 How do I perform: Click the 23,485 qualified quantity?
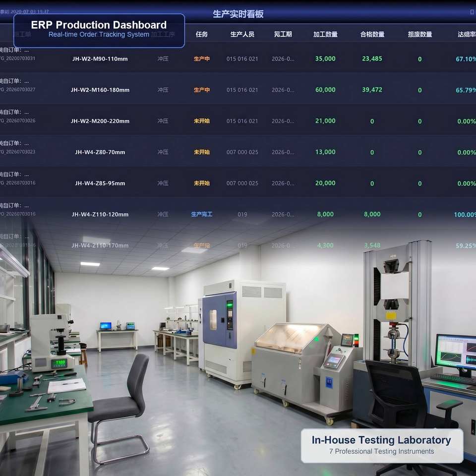[x=372, y=59]
